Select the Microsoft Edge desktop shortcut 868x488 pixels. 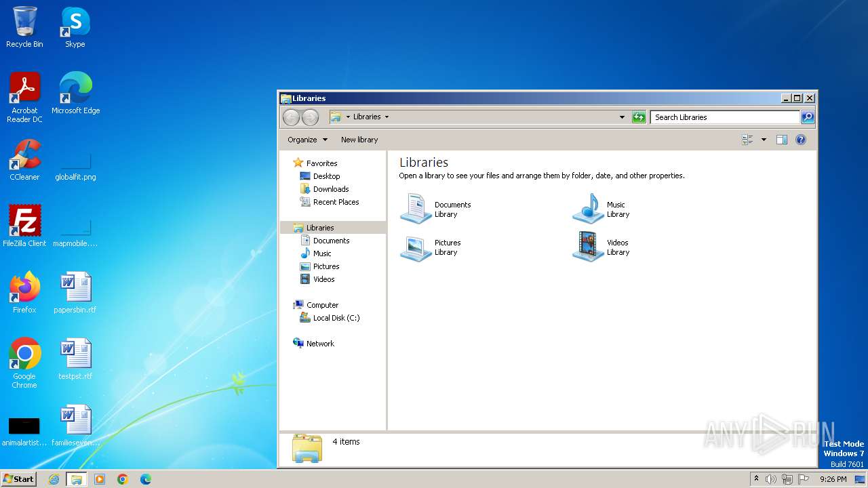[x=75, y=93]
